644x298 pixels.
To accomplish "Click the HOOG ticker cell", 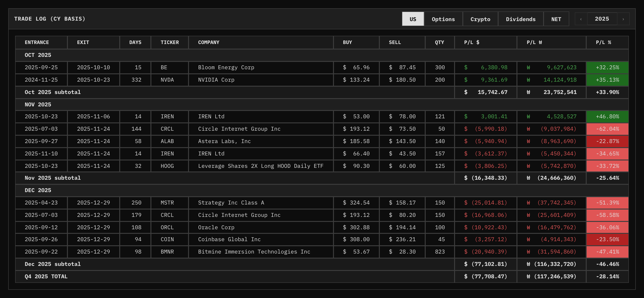I will coord(170,166).
